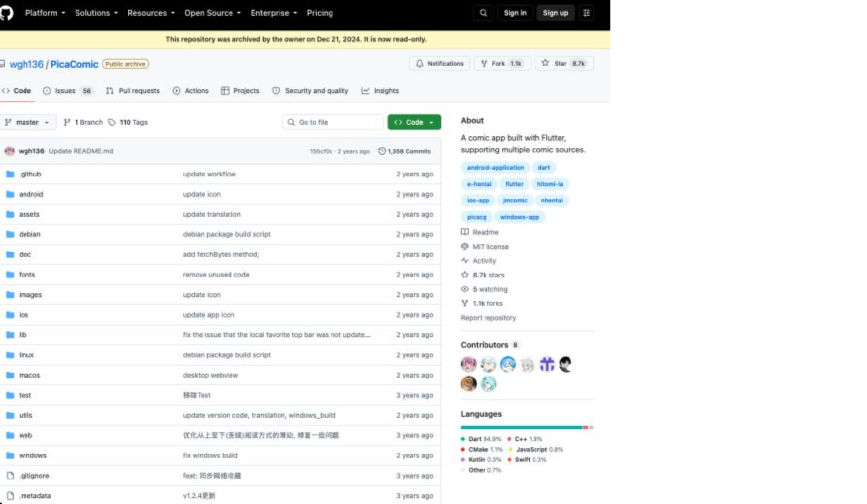Click the Pricing link in header
Viewport: 867px width, 504px height.
320,13
